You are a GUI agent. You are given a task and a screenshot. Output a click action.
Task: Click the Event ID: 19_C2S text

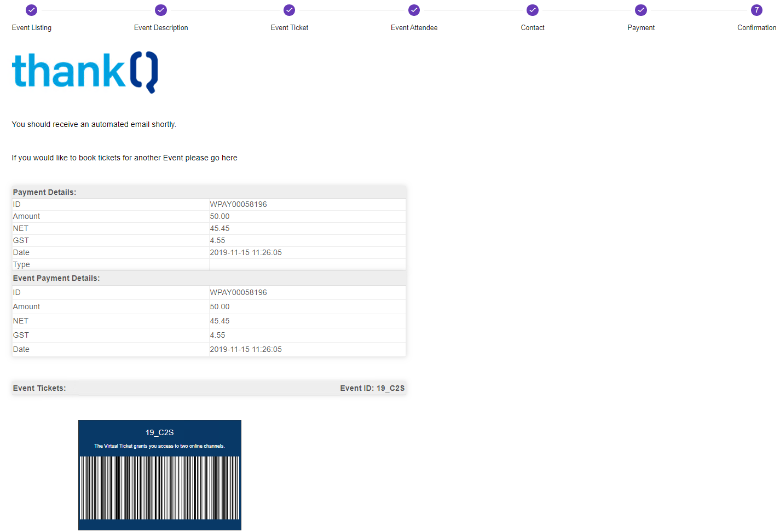(x=372, y=388)
